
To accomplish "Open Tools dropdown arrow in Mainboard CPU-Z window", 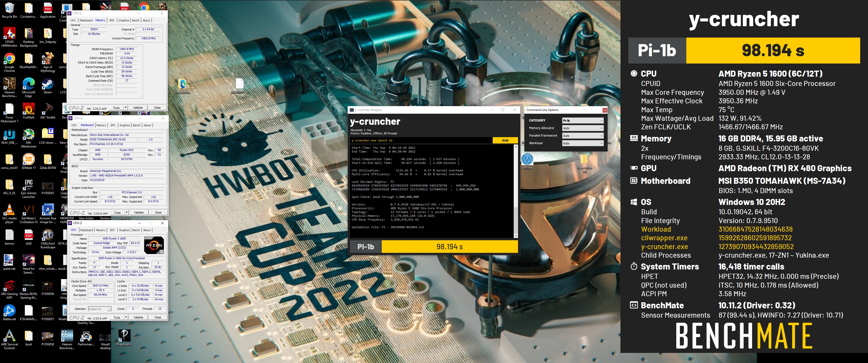I will coord(126,213).
